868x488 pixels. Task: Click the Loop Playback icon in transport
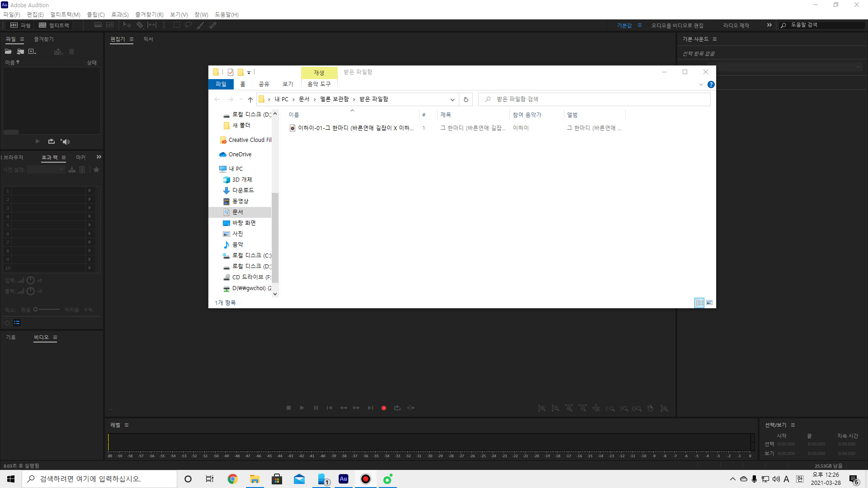click(x=397, y=408)
